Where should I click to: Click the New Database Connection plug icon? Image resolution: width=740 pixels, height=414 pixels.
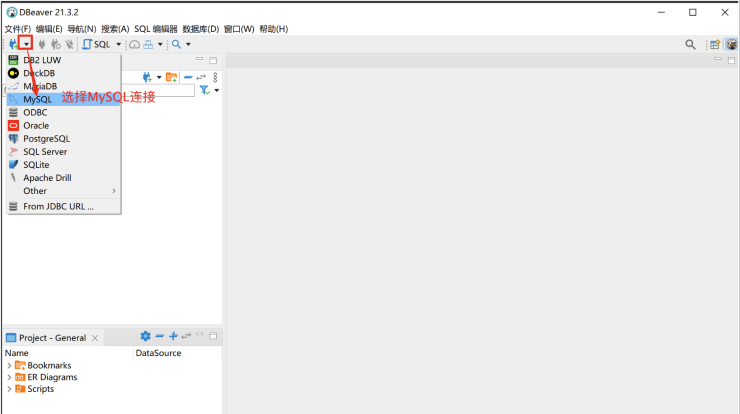click(13, 44)
